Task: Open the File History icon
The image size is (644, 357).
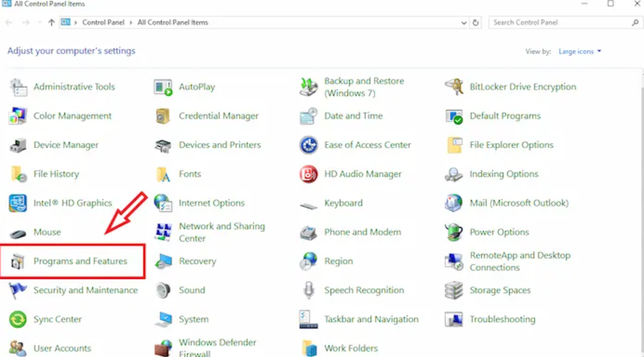Action: coord(18,174)
